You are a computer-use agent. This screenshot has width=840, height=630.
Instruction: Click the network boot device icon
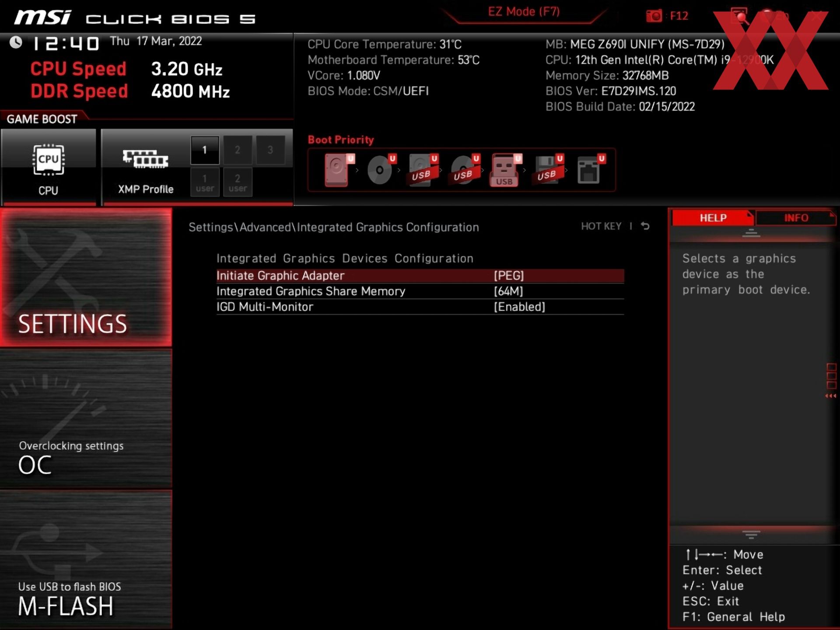(x=591, y=170)
